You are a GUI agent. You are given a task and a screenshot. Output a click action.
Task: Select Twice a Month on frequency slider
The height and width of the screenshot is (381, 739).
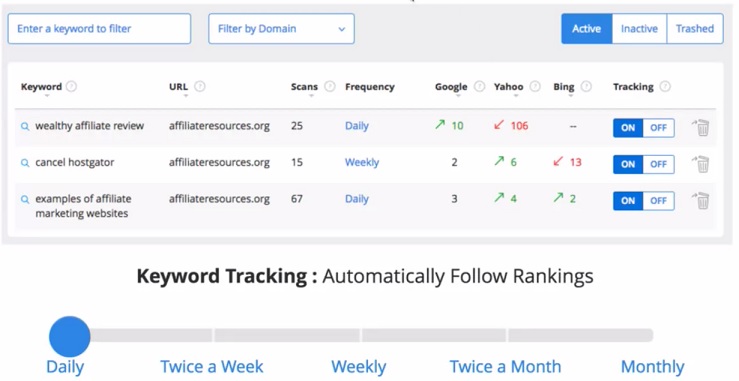click(x=505, y=366)
